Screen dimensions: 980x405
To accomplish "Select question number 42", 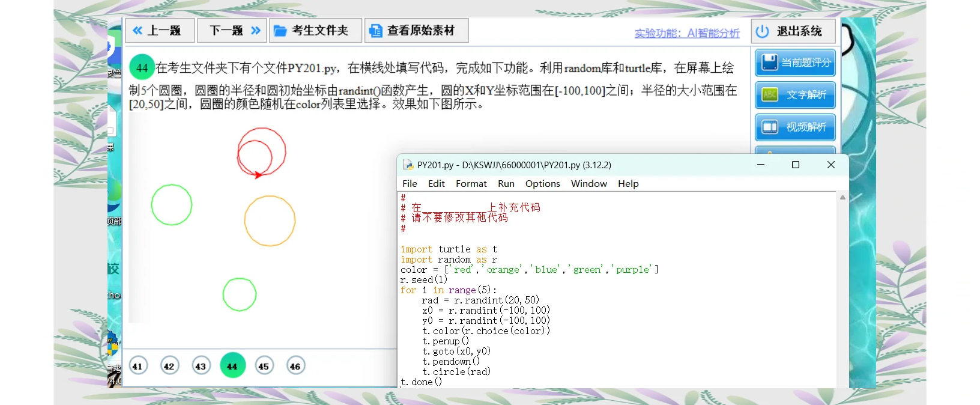I will pos(169,366).
